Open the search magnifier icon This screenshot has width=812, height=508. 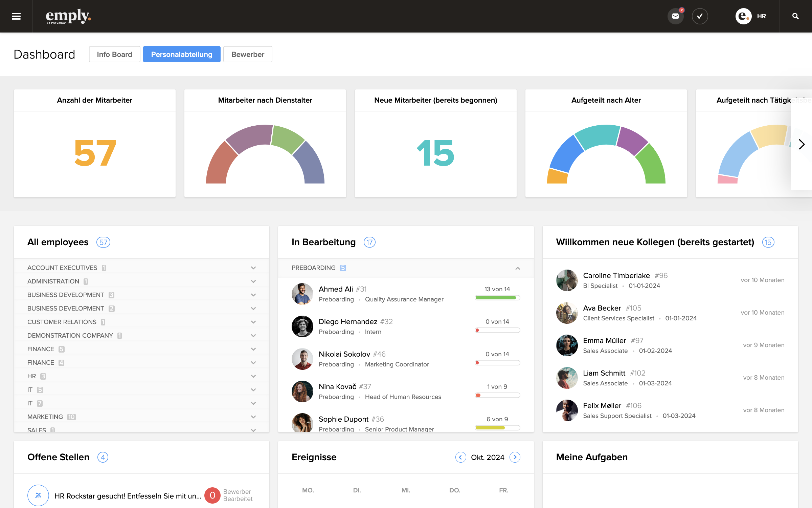point(795,16)
